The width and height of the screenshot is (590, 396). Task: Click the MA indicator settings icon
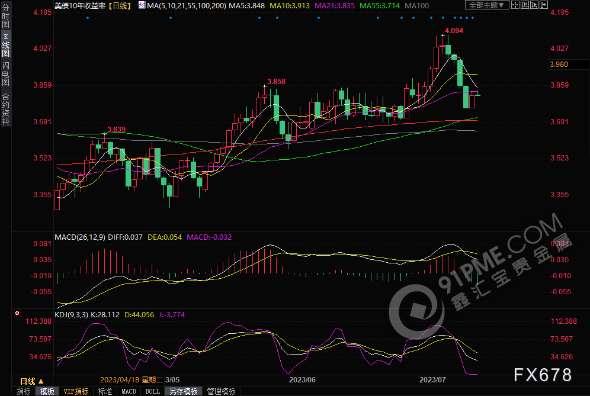[x=141, y=5]
